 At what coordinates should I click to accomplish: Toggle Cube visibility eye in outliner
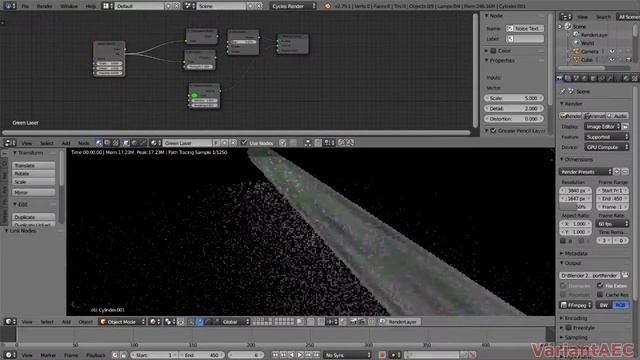click(x=612, y=60)
